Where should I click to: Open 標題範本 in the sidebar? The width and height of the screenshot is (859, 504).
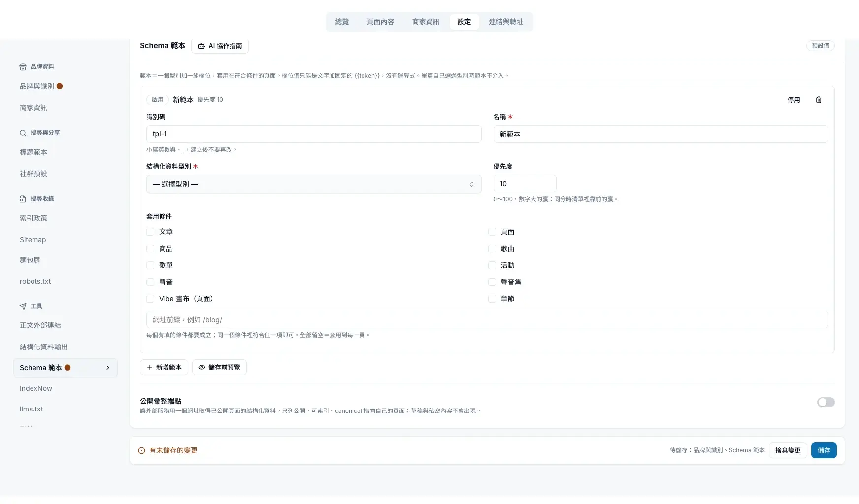point(33,152)
